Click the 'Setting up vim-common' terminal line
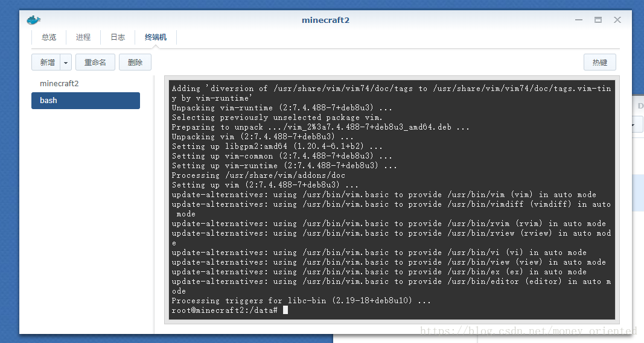The height and width of the screenshot is (343, 644). click(282, 156)
